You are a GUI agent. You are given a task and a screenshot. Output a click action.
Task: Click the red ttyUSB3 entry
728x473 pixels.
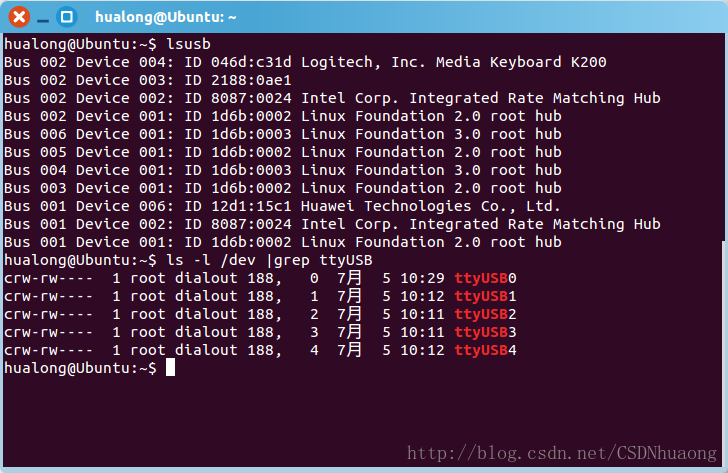486,332
